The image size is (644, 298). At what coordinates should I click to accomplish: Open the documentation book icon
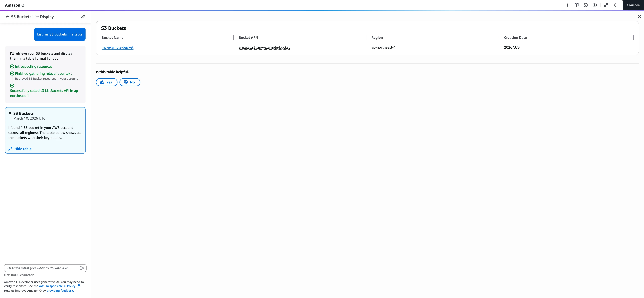point(576,5)
